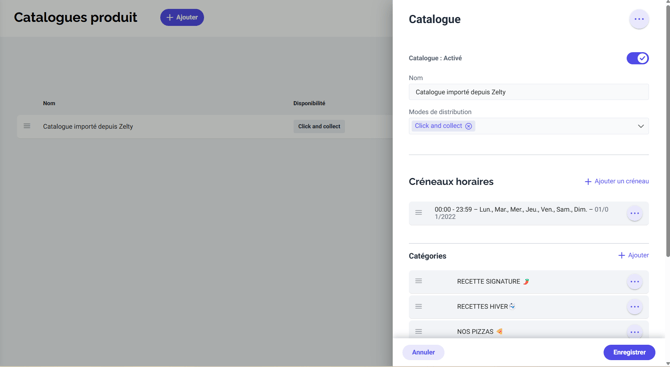Select Catalogue importé depuis Zelty list row text

click(x=88, y=126)
